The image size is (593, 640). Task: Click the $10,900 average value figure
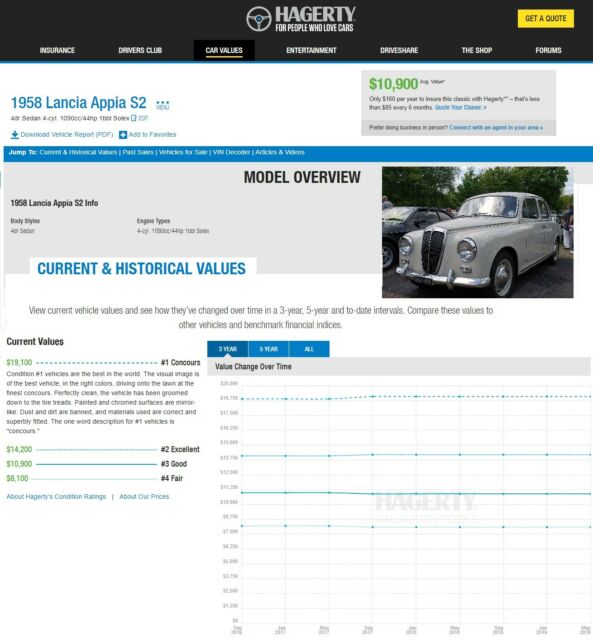click(393, 84)
